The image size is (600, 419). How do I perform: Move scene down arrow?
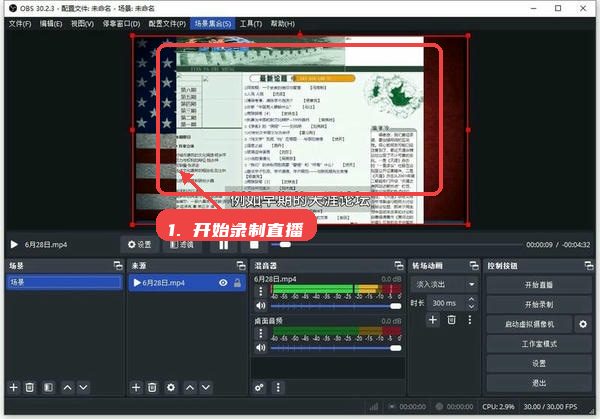[83, 388]
